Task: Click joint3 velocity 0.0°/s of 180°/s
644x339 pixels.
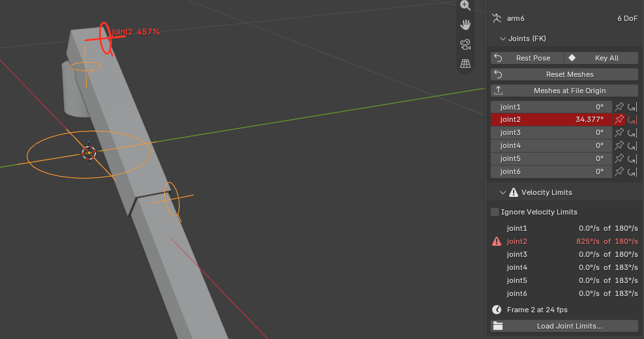Action: point(608,254)
